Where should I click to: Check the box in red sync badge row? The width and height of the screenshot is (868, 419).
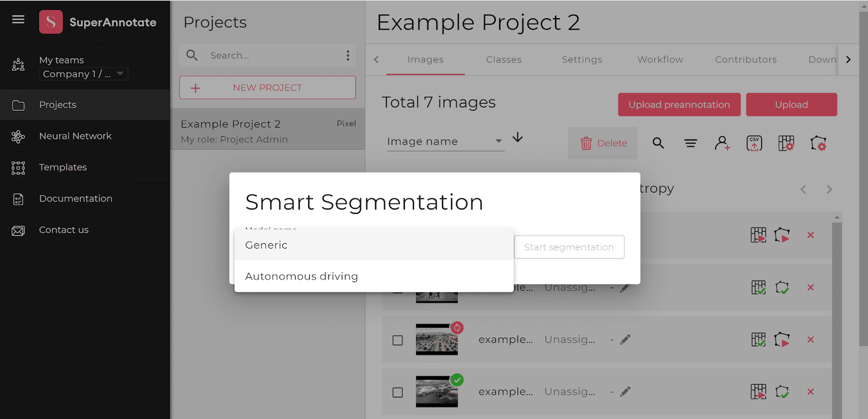tap(397, 340)
